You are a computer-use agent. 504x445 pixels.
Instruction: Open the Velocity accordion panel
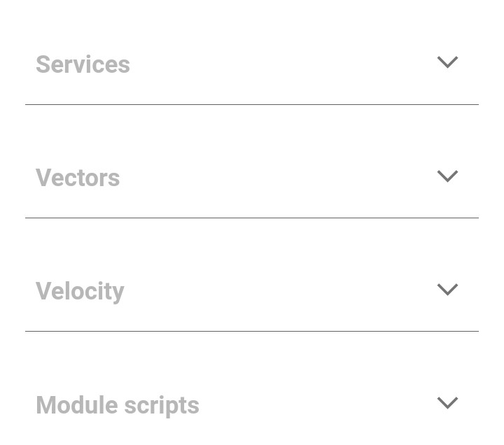(x=447, y=290)
